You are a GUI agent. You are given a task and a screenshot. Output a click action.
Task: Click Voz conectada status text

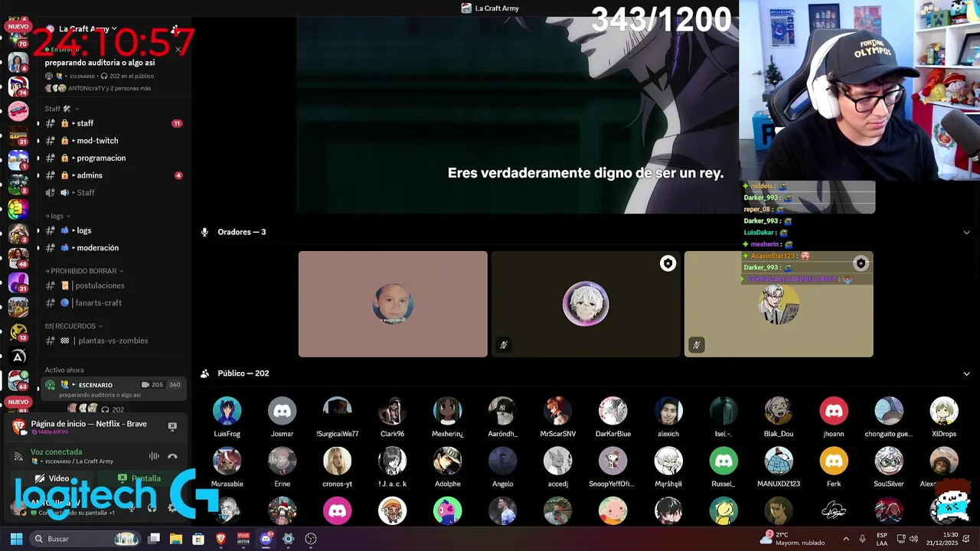(56, 452)
